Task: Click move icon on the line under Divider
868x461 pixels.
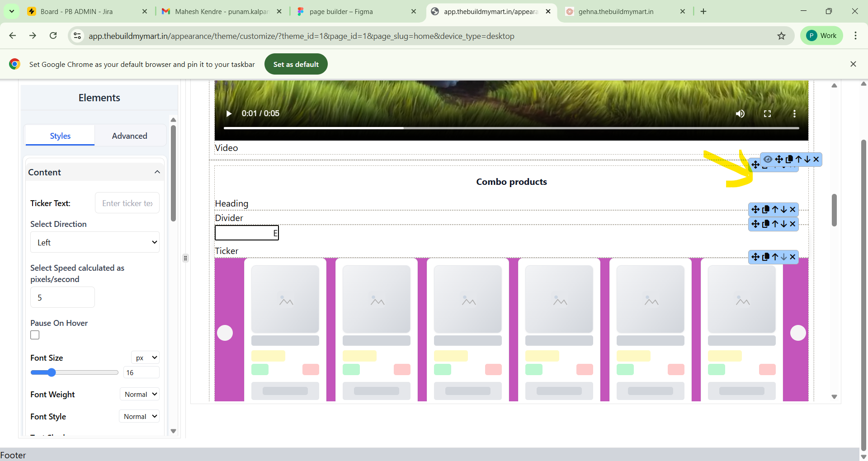Action: click(755, 224)
